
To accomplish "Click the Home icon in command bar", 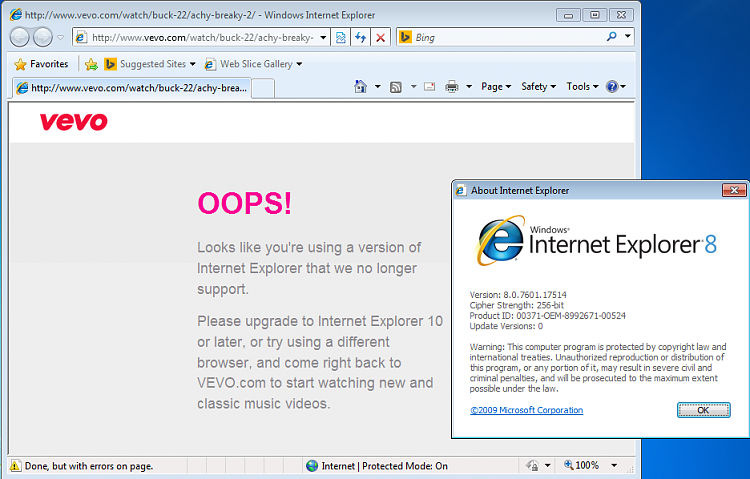I will pyautogui.click(x=361, y=87).
